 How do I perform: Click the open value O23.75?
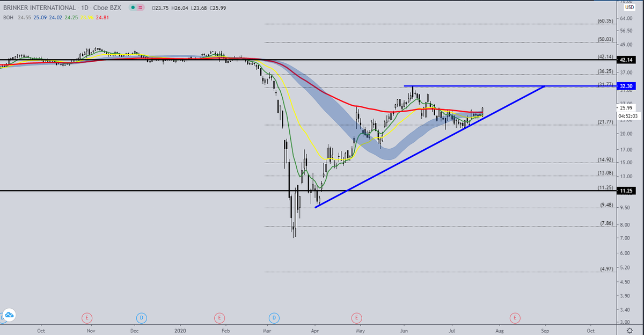click(x=160, y=9)
